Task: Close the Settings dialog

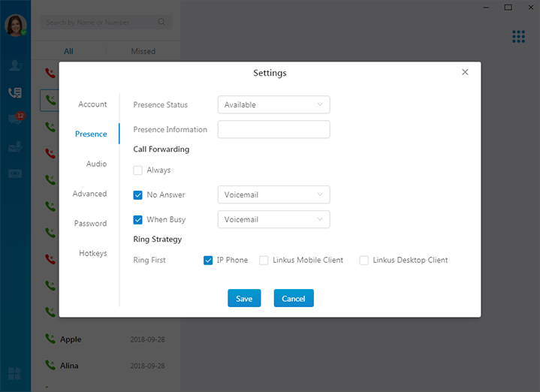Action: coord(465,72)
